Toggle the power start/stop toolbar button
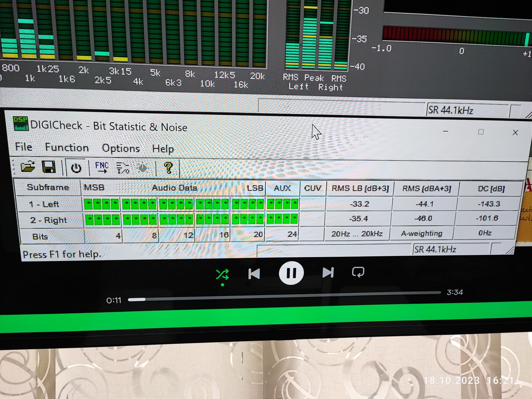Image resolution: width=532 pixels, height=399 pixels. 76,168
